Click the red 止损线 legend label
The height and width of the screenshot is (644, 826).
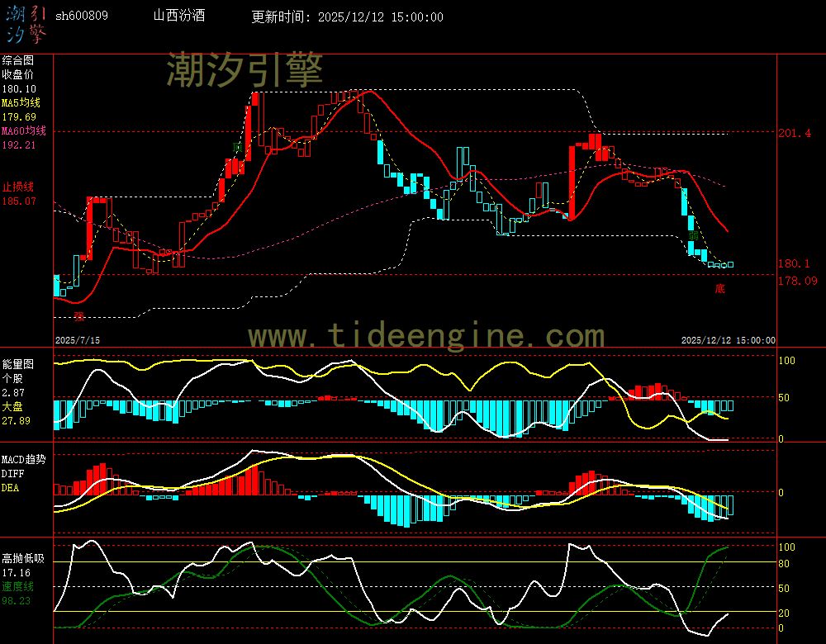click(x=17, y=187)
